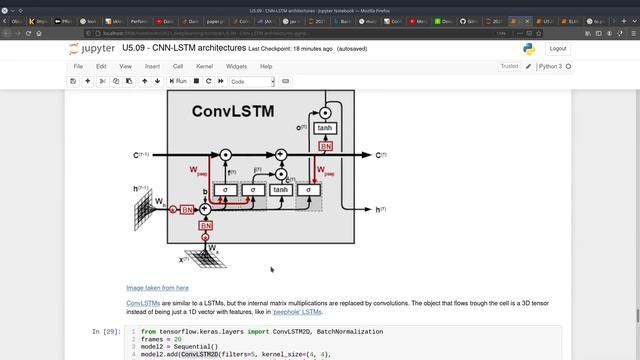Open Firefox library icon in toolbar
Image resolution: width=640 pixels, height=360 pixels.
click(x=588, y=33)
